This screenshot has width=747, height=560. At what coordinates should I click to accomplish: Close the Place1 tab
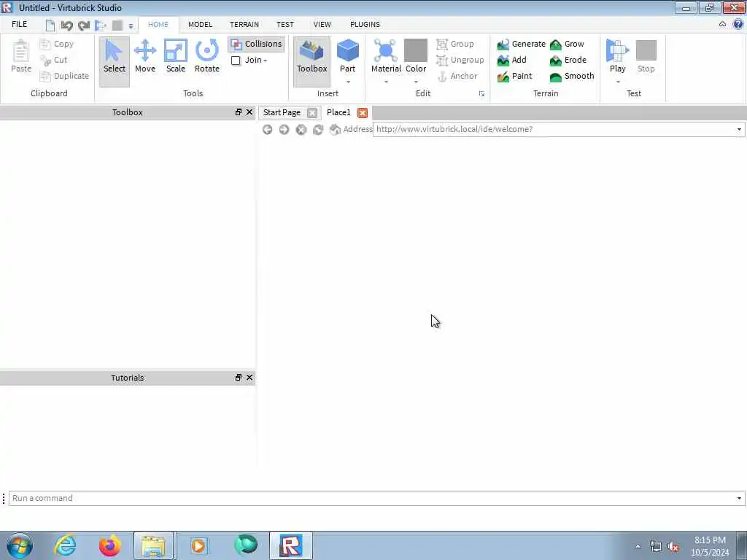[363, 113]
